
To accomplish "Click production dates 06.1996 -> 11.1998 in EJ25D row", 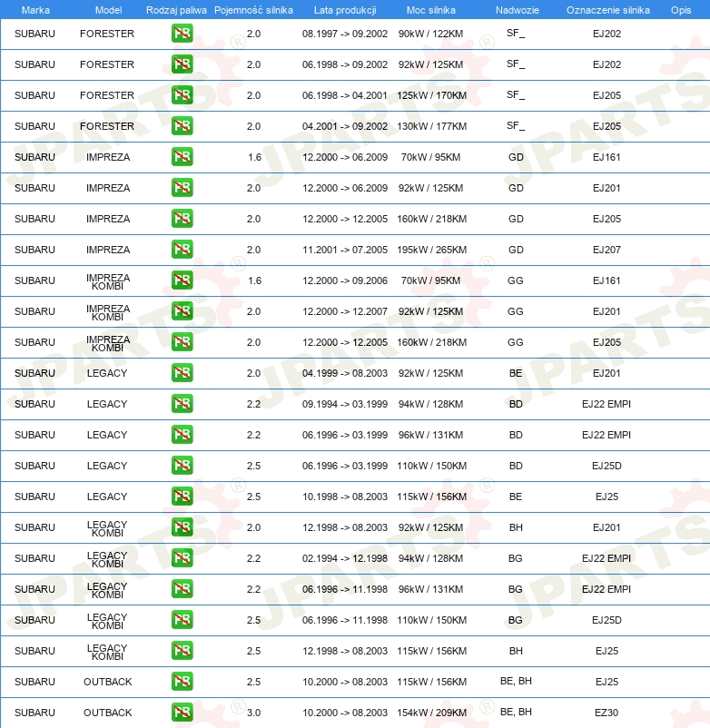I will click(344, 620).
